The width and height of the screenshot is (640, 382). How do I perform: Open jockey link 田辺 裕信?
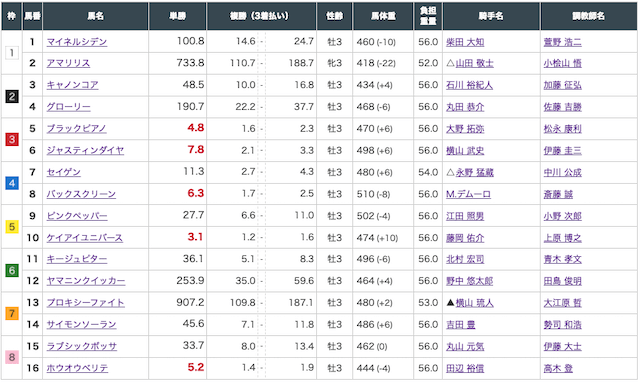(465, 369)
